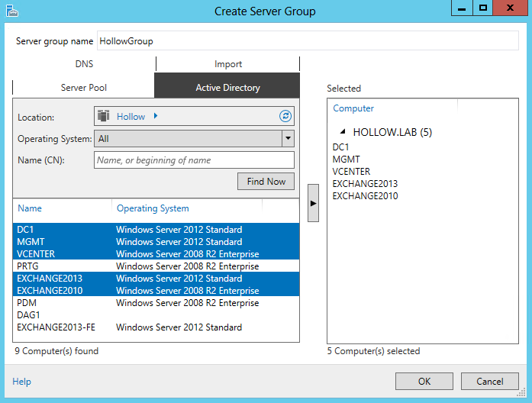Open the Import tab
The height and width of the screenshot is (403, 532).
pos(227,64)
